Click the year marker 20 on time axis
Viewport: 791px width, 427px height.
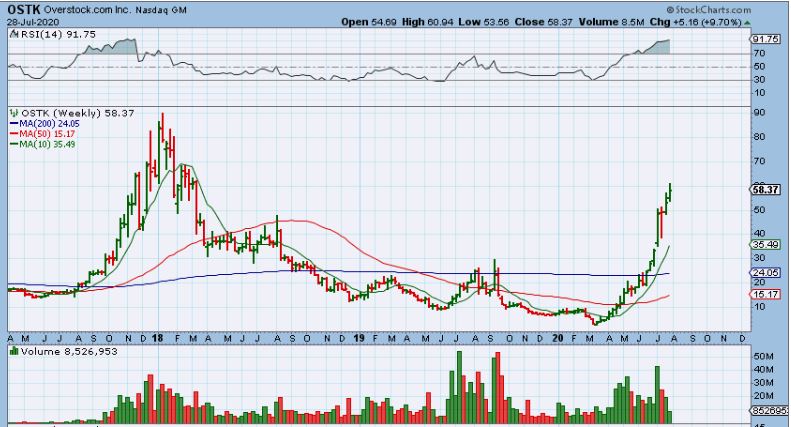click(x=557, y=338)
